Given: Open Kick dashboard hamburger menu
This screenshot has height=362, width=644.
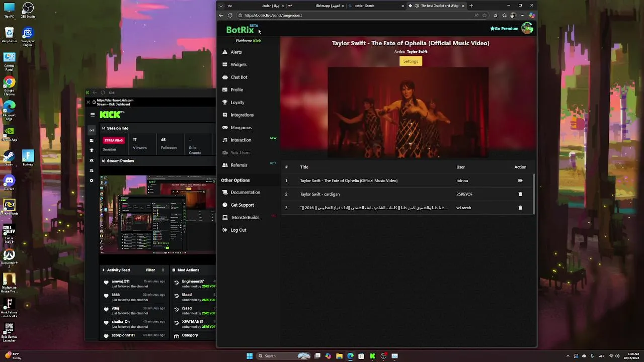Looking at the screenshot, I should point(92,115).
